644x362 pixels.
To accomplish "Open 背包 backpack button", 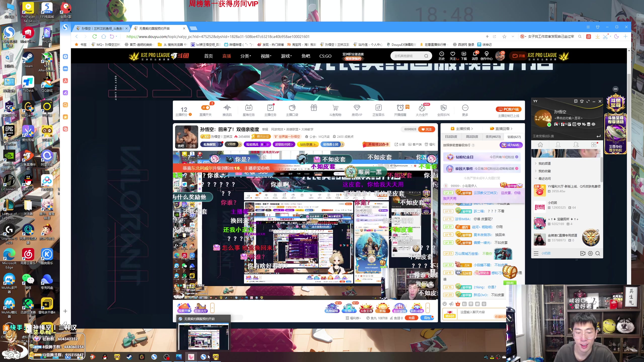I will [427, 318].
